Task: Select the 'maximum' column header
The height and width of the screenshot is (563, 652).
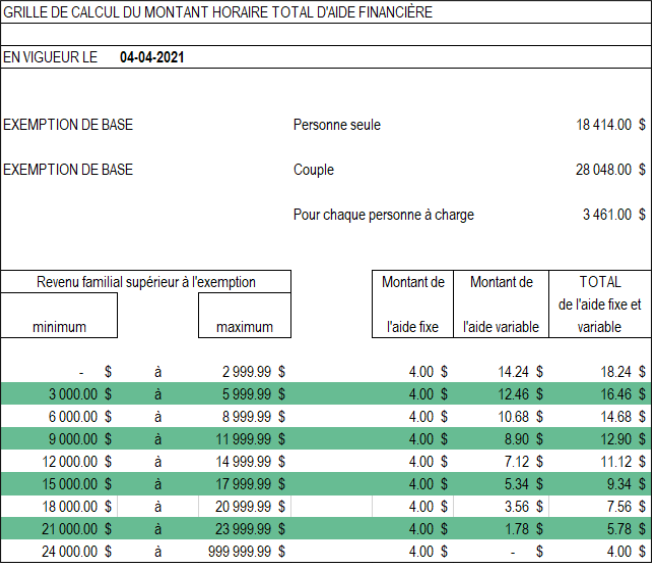Action: coord(244,316)
